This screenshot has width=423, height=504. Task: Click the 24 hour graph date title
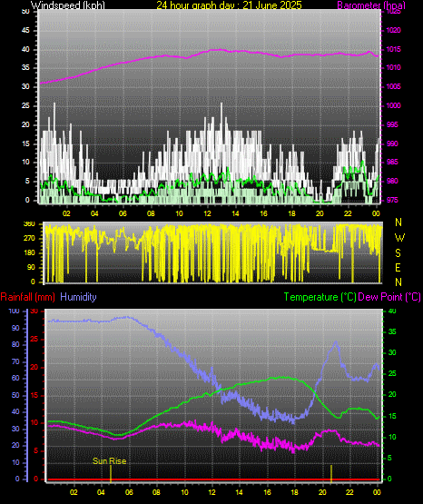coord(229,5)
